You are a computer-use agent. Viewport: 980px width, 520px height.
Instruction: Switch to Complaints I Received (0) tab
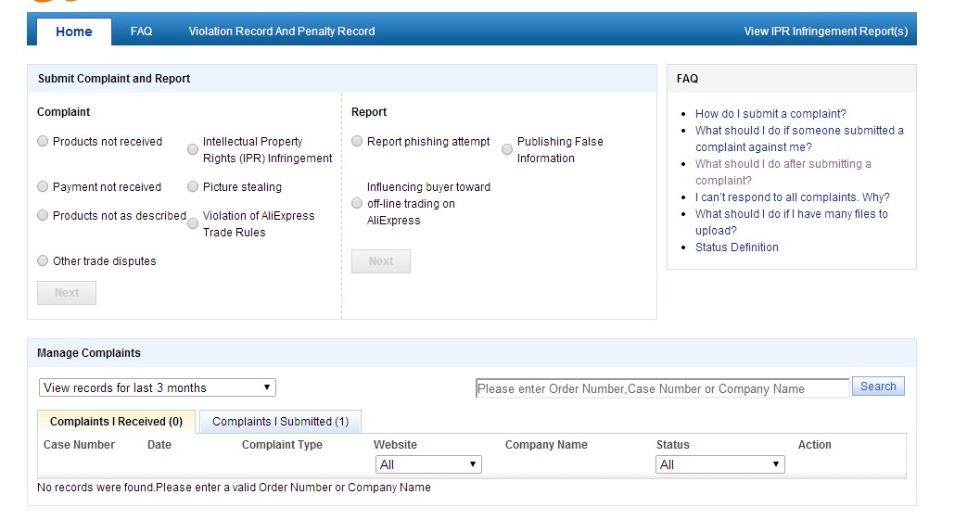point(116,422)
